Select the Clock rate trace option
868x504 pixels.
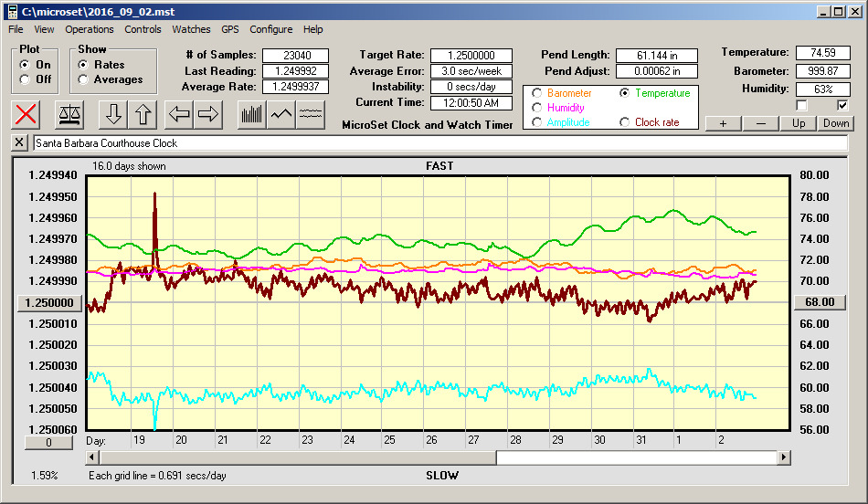pyautogui.click(x=624, y=122)
